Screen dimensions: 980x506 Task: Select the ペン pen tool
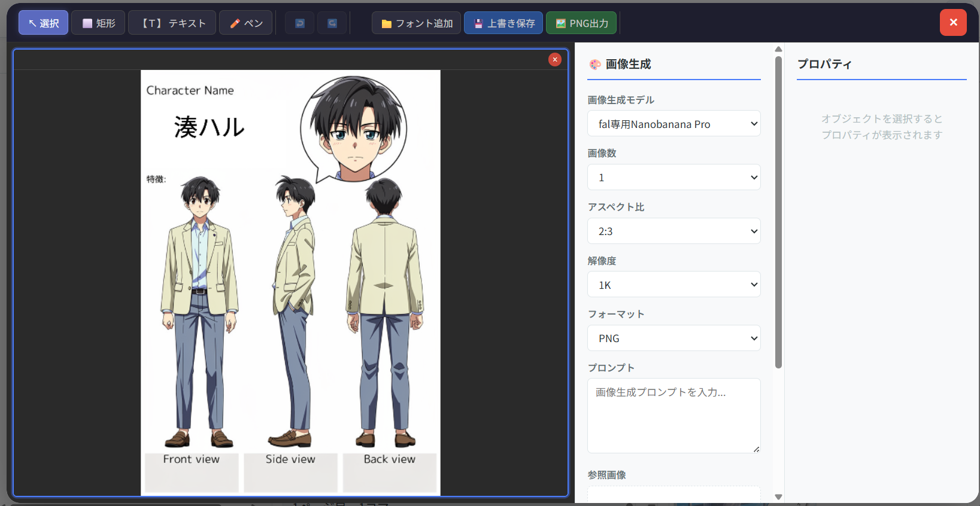pos(245,23)
